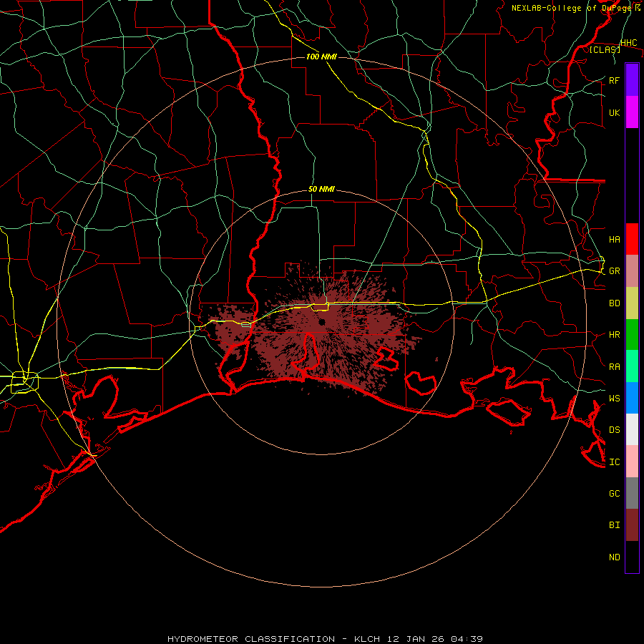Click the 'NEXLAB-College of DuPage' credit text
The width and height of the screenshot is (644, 644).
571,8
